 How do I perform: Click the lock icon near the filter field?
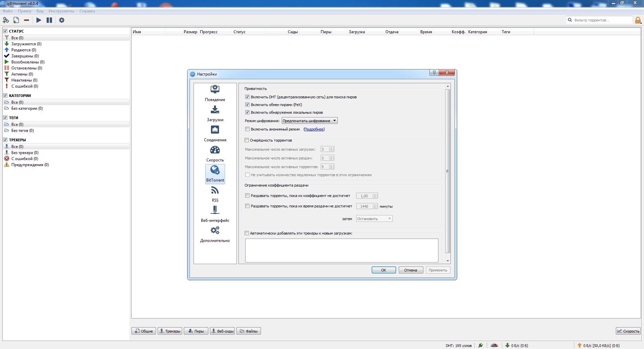638,20
